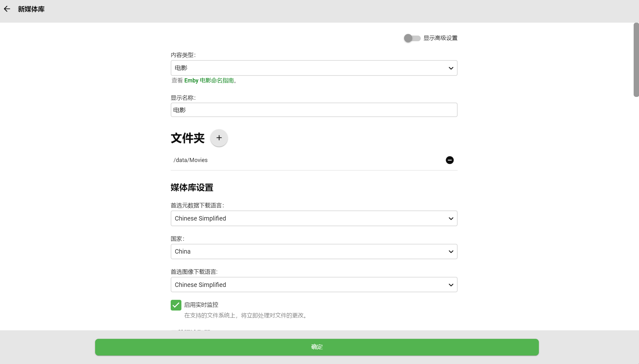Click the 在支持的文件系统上 description text
This screenshot has height=364, width=639.
pyautogui.click(x=246, y=315)
